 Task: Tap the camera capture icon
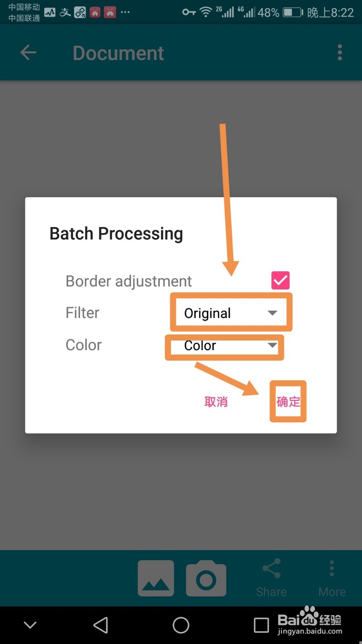[206, 578]
